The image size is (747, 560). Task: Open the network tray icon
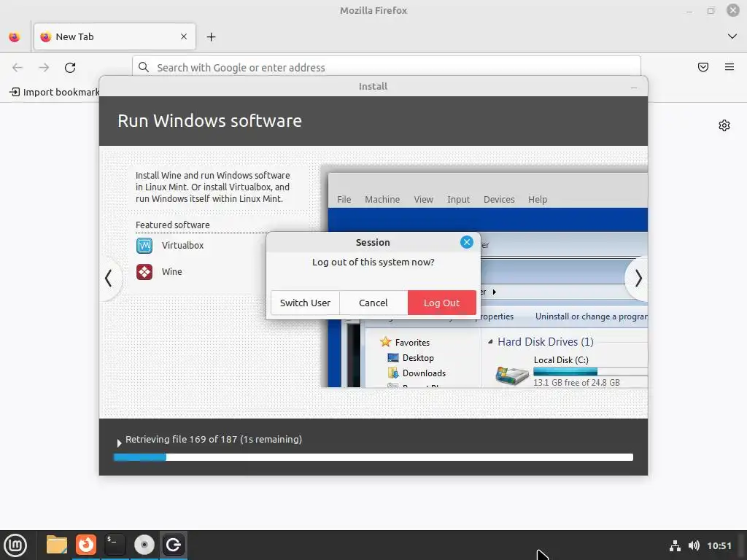[675, 545]
